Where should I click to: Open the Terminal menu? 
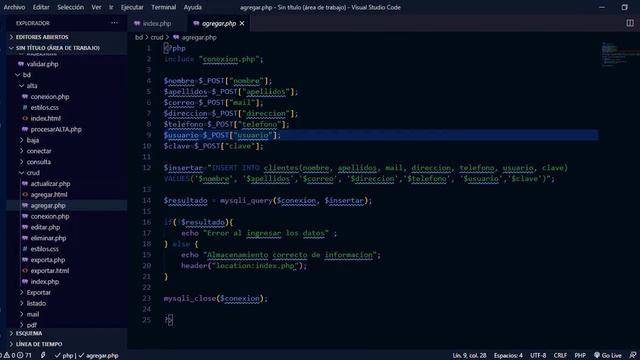[x=164, y=7]
